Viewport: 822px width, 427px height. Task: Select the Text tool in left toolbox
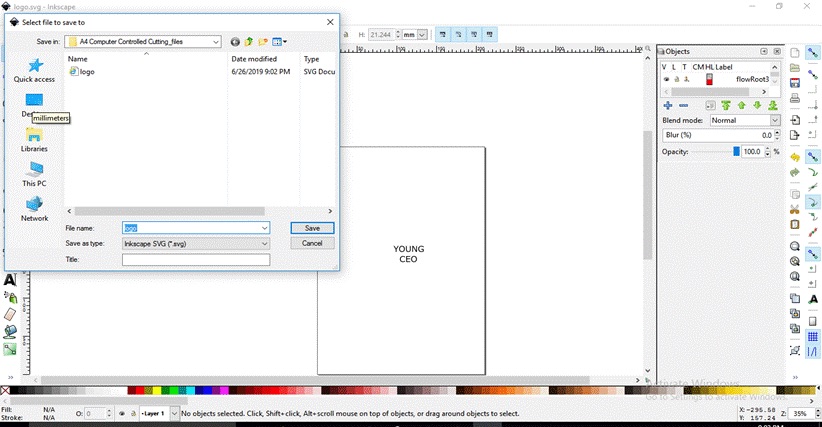coord(10,280)
